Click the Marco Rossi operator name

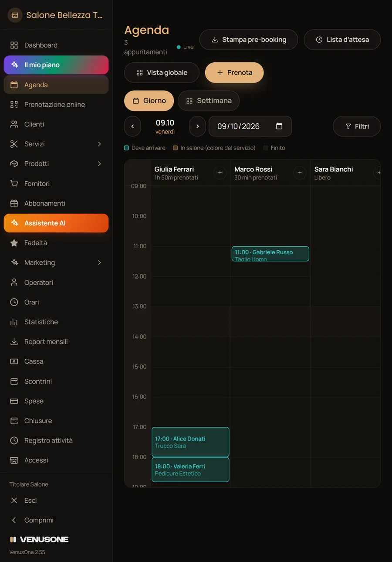[253, 169]
